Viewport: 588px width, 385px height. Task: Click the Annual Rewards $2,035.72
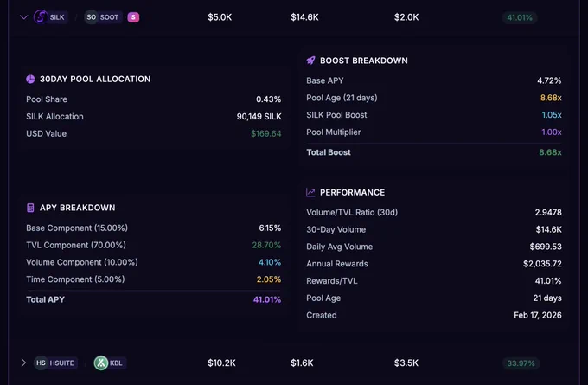542,264
